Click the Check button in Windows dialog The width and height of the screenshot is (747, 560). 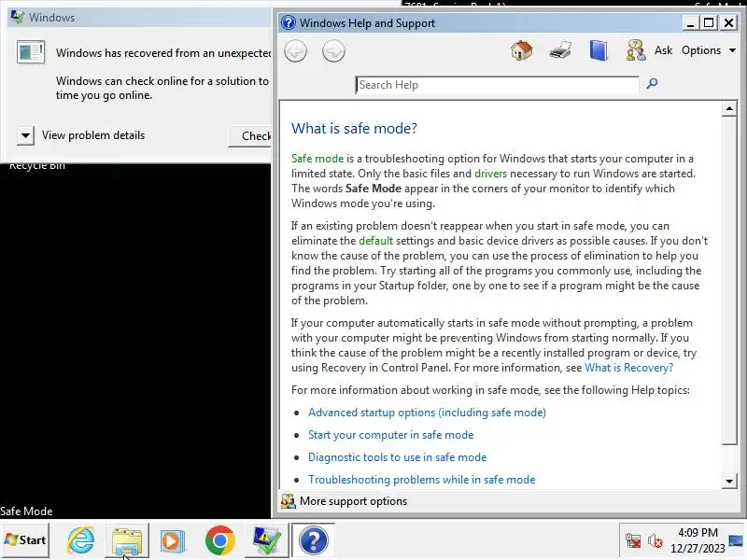point(250,136)
